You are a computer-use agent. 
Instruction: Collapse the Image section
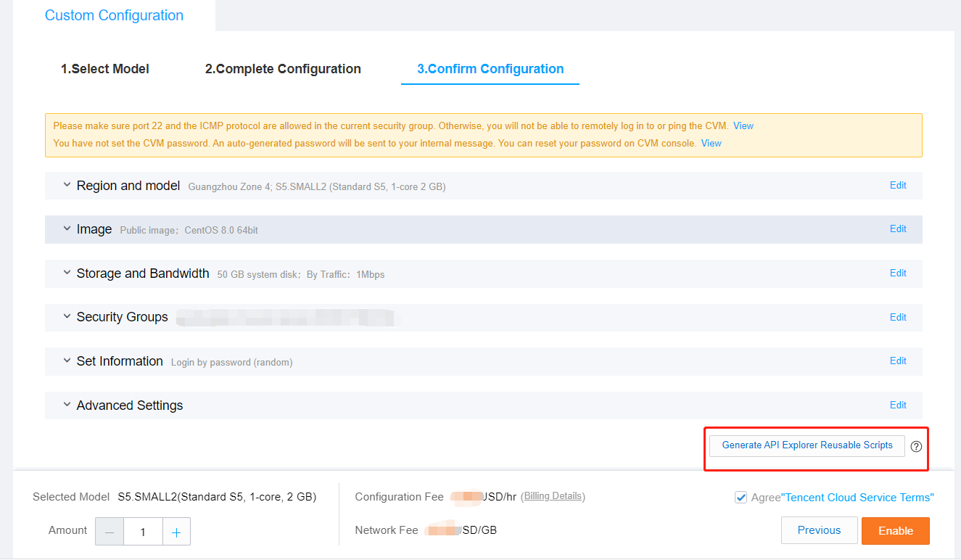click(x=66, y=228)
